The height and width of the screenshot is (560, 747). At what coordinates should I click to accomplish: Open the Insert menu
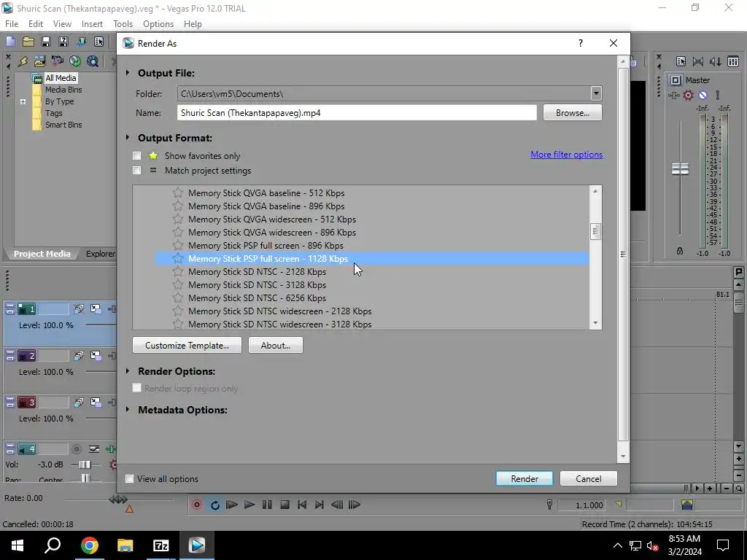tap(92, 24)
